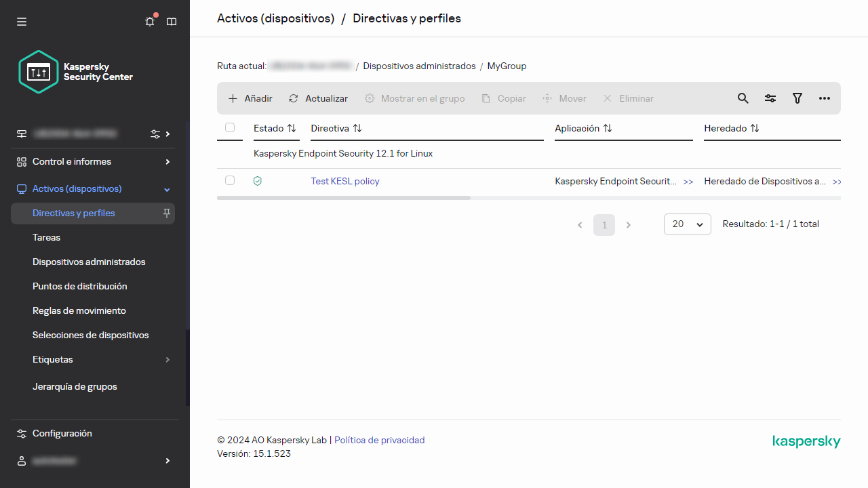The image size is (868, 488).
Task: Select Directivas y perfiles sidebar item
Action: coord(93,213)
